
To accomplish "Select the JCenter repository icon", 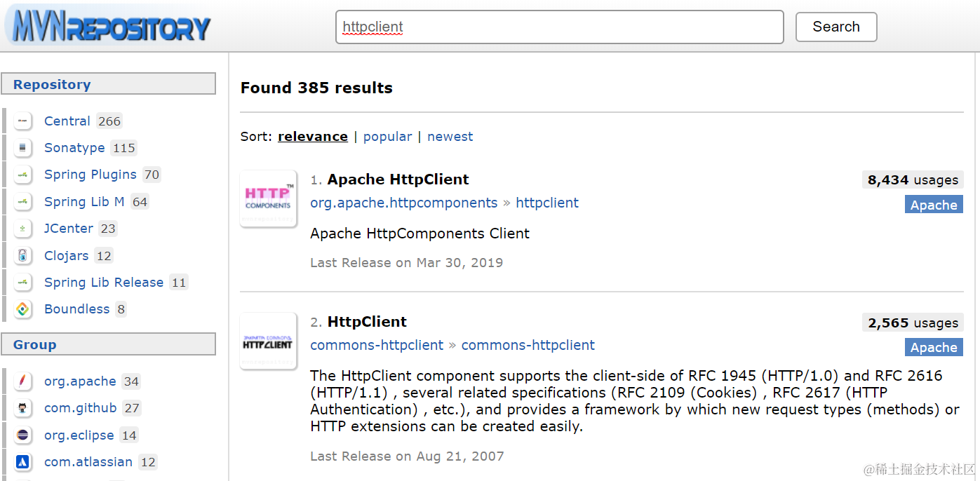I will tap(23, 229).
